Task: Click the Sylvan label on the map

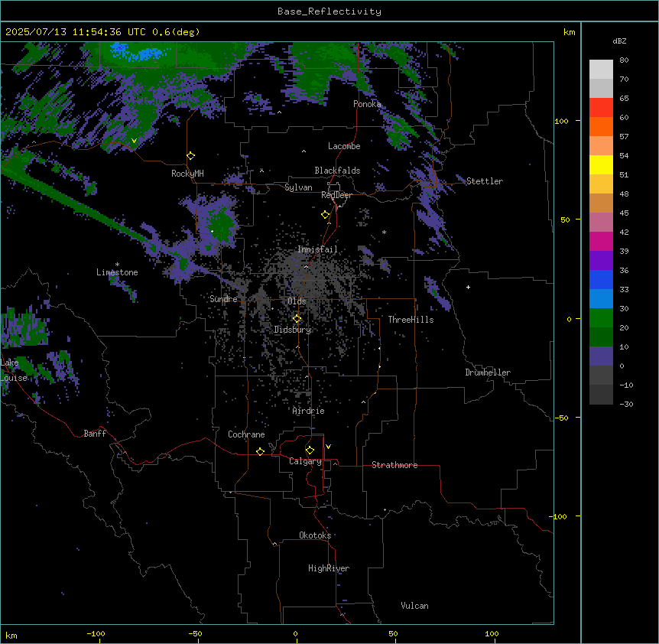Action: (x=298, y=187)
